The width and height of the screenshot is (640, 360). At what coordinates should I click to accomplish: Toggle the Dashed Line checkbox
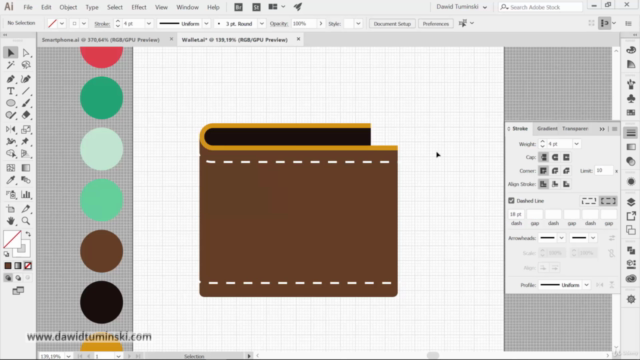pos(511,201)
